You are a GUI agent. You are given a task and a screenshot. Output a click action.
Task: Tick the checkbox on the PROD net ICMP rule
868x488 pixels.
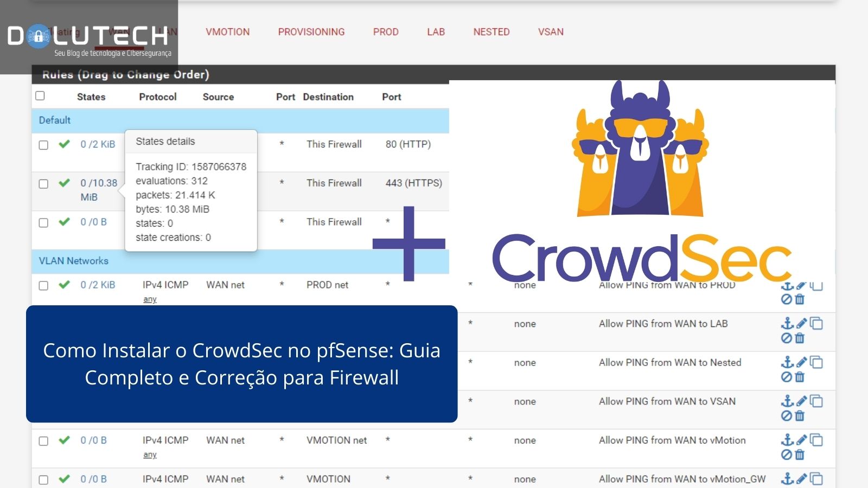click(x=43, y=285)
